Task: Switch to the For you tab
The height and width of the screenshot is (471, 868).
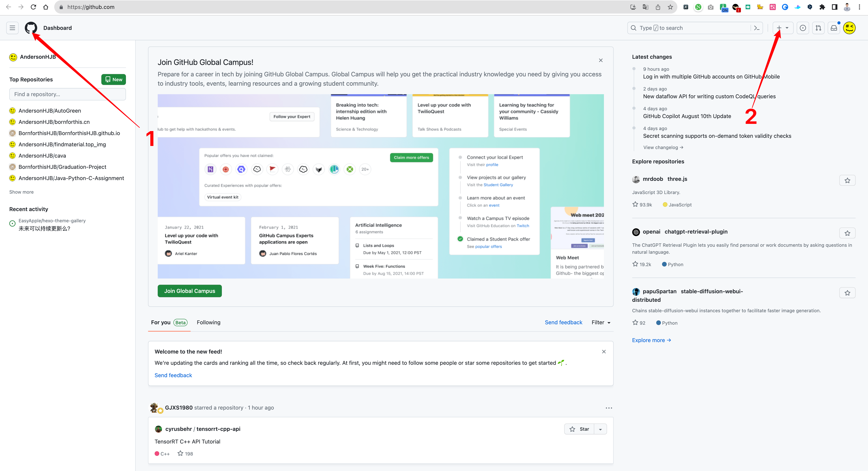Action: pos(169,323)
